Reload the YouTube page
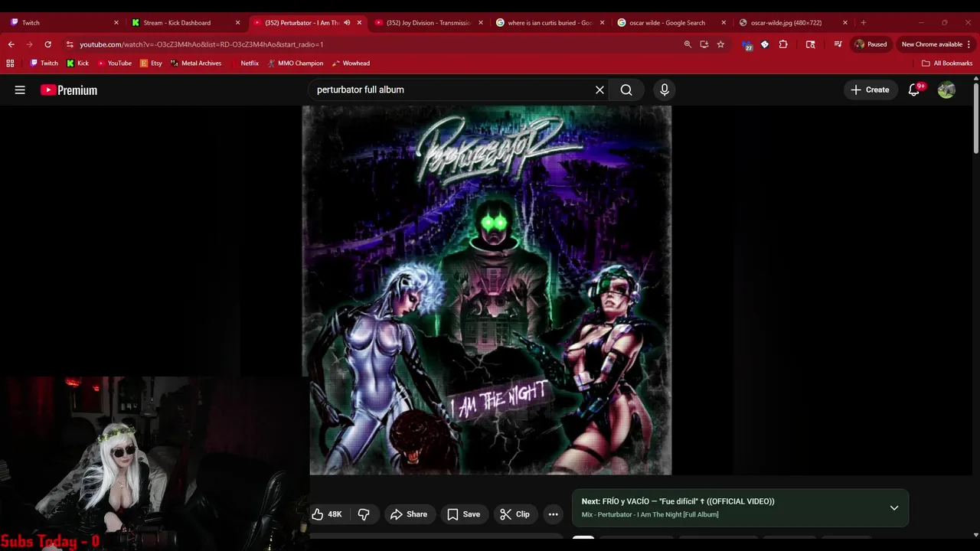Image resolution: width=980 pixels, height=551 pixels. click(x=47, y=44)
